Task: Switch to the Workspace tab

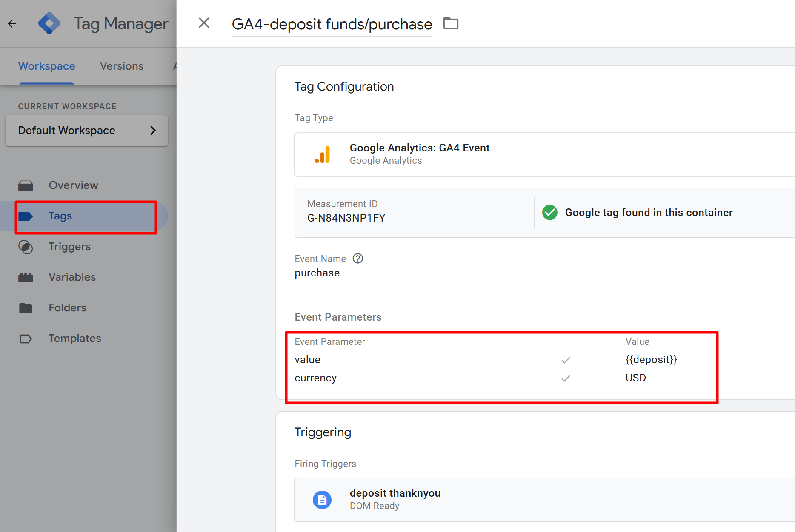Action: point(46,66)
